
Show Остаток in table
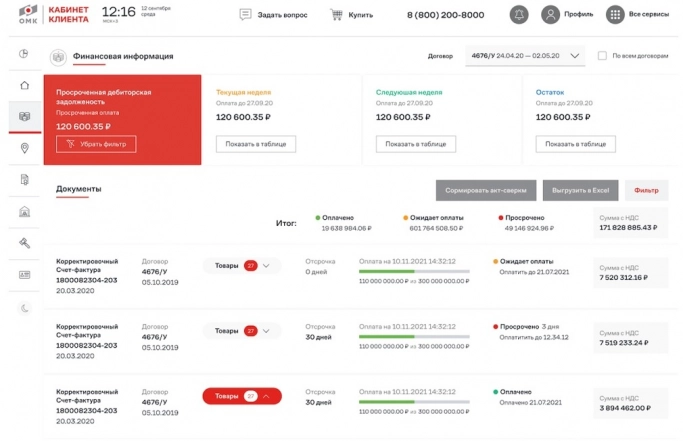click(x=575, y=144)
